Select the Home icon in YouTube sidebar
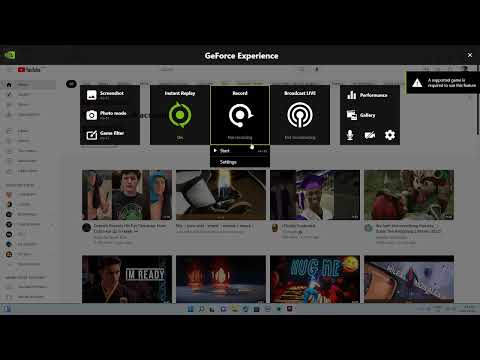The image size is (480, 360). [x=9, y=85]
